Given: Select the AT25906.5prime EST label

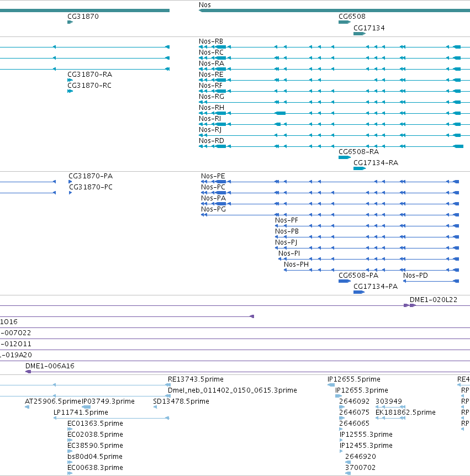Looking at the screenshot, I should 53,401.
